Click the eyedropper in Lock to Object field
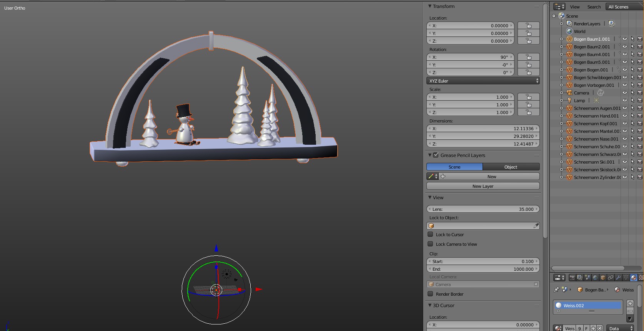644x331 pixels. pos(536,226)
